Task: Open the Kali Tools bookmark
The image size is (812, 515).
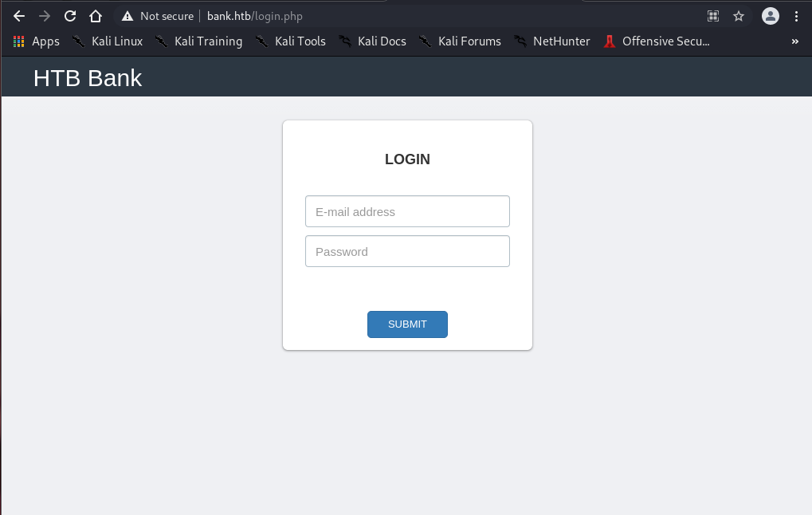Action: point(291,41)
